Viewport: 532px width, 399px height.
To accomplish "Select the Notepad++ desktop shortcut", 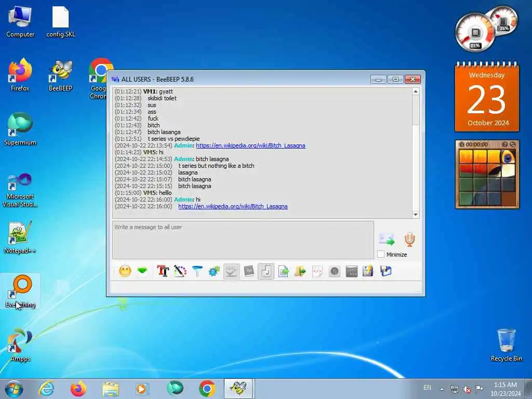I will [20, 237].
